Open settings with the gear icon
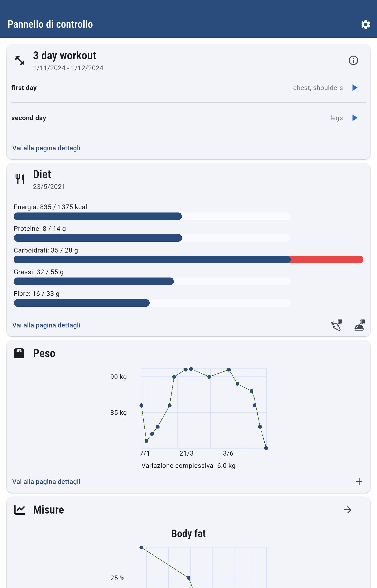The image size is (377, 588). tap(365, 24)
